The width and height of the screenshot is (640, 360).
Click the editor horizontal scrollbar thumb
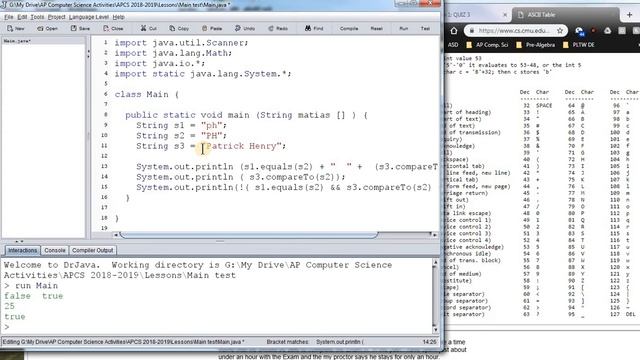pos(249,235)
